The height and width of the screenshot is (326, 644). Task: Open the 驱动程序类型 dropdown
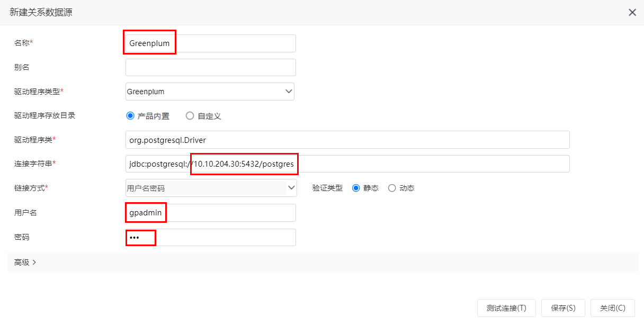[210, 92]
